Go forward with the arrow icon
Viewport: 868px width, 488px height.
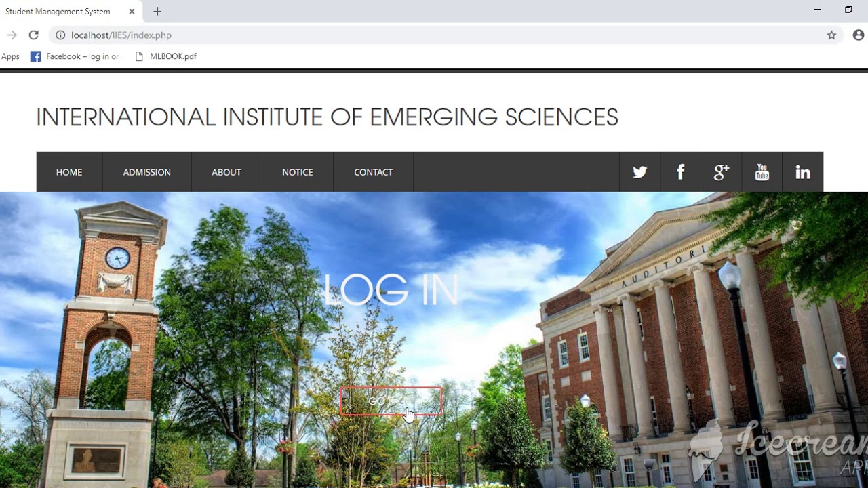pos(12,35)
